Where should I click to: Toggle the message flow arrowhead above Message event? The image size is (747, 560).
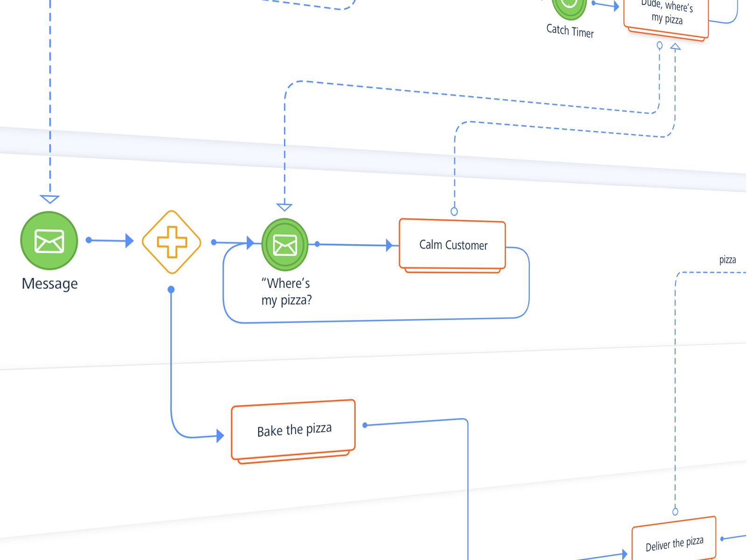click(49, 198)
